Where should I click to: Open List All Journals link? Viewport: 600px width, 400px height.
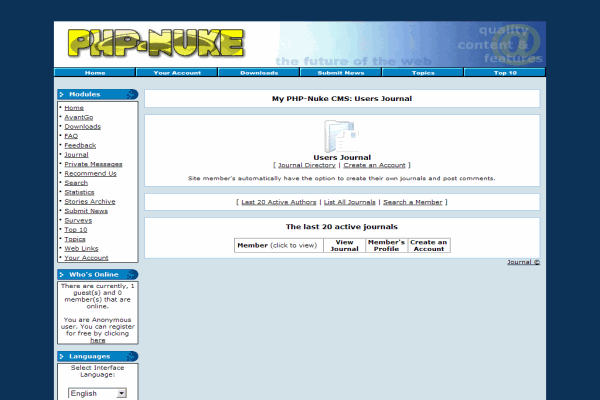349,202
